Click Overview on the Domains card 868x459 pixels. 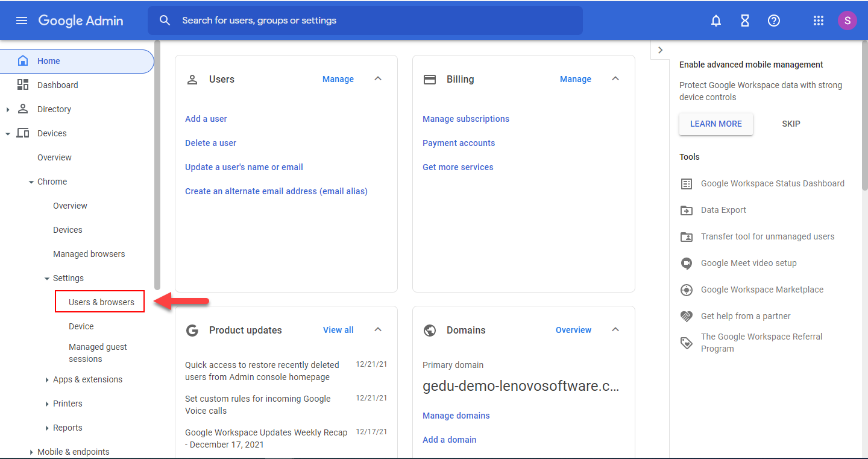click(574, 330)
